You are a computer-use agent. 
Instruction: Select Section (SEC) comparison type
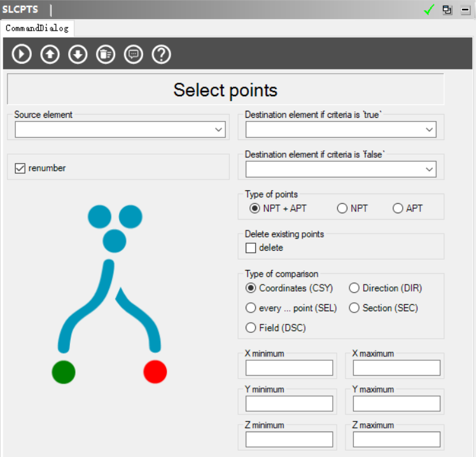tap(354, 308)
